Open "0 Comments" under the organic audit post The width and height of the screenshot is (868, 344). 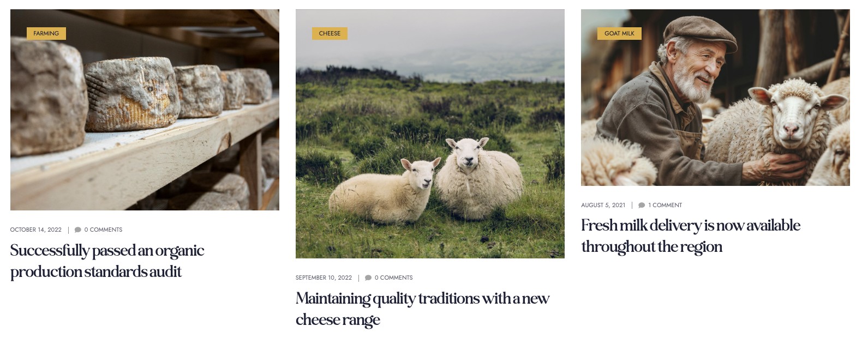[103, 230]
